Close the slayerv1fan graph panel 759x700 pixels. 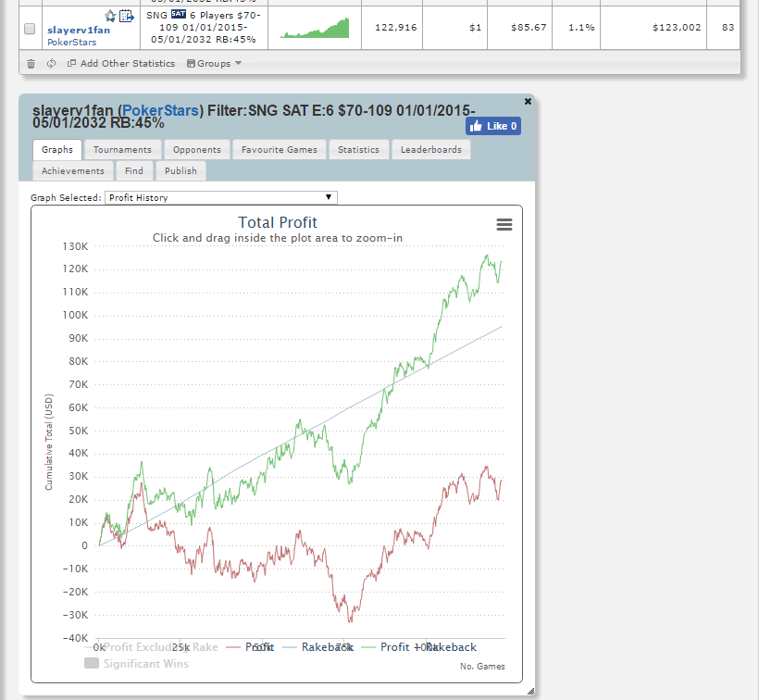(x=529, y=101)
